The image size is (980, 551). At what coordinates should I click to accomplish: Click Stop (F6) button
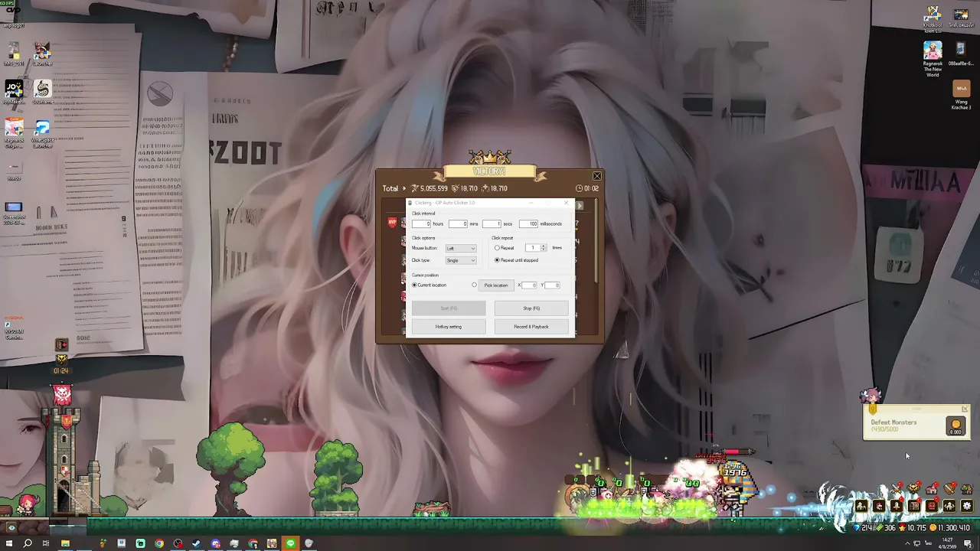tap(531, 308)
